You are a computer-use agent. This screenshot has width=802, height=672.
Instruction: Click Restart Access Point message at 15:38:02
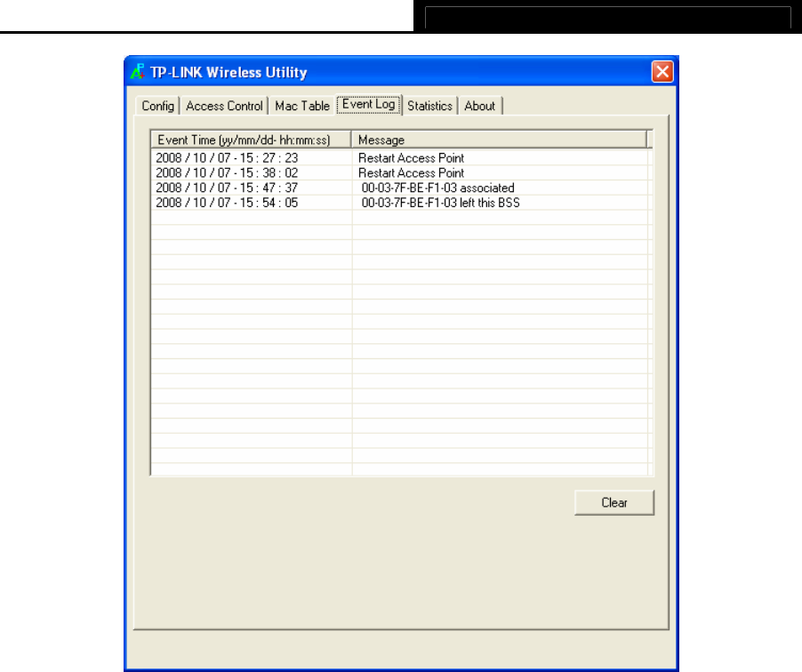tap(412, 172)
